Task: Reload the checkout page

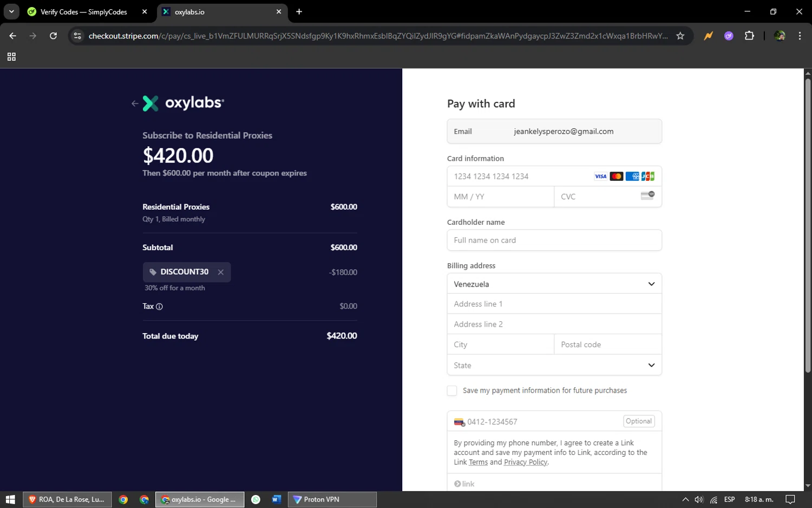Action: click(53, 36)
